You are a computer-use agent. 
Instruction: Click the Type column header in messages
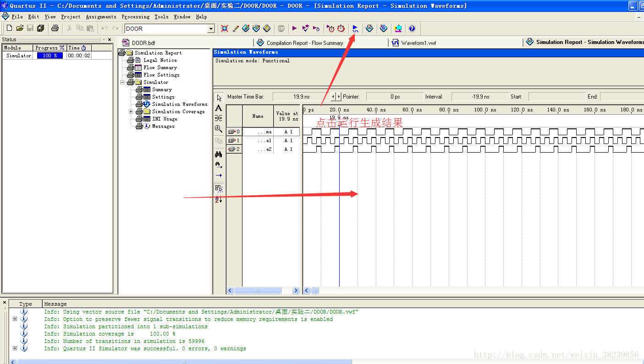[26, 304]
